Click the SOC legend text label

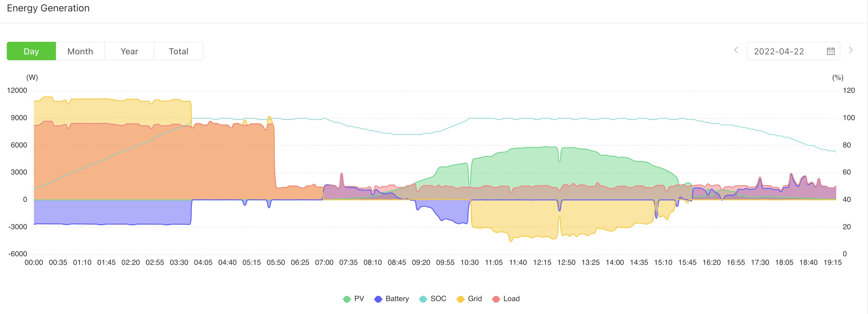(x=438, y=299)
